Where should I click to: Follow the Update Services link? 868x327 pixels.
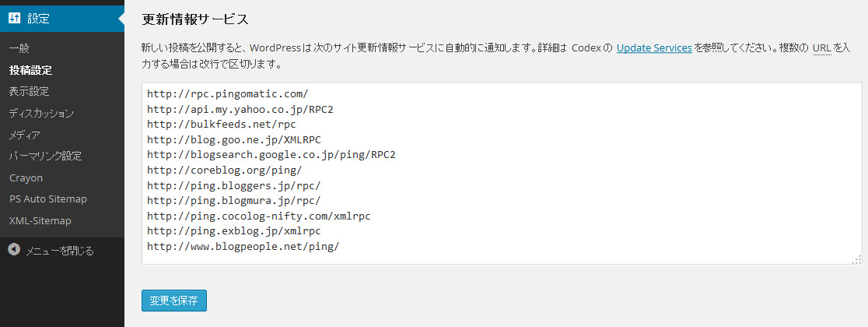(654, 47)
